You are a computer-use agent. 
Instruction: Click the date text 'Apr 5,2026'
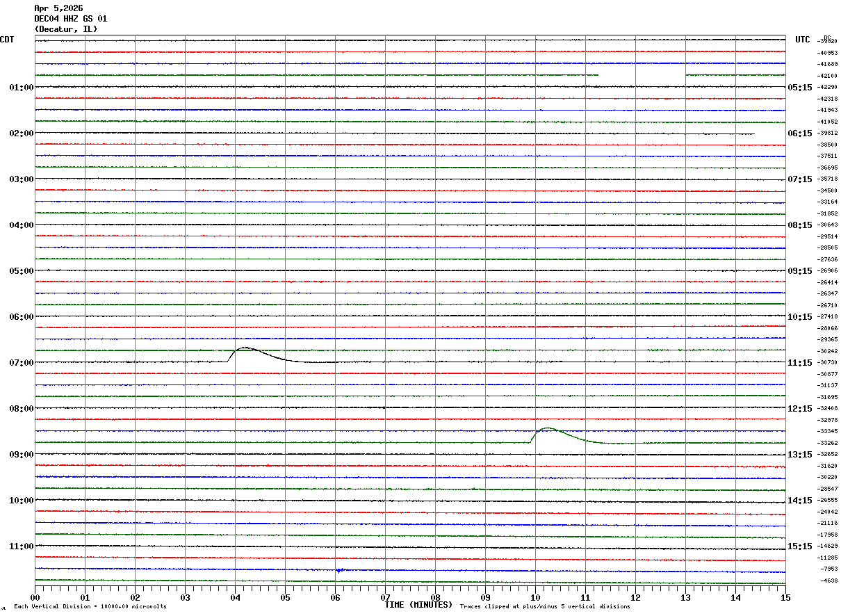pyautogui.click(x=58, y=8)
